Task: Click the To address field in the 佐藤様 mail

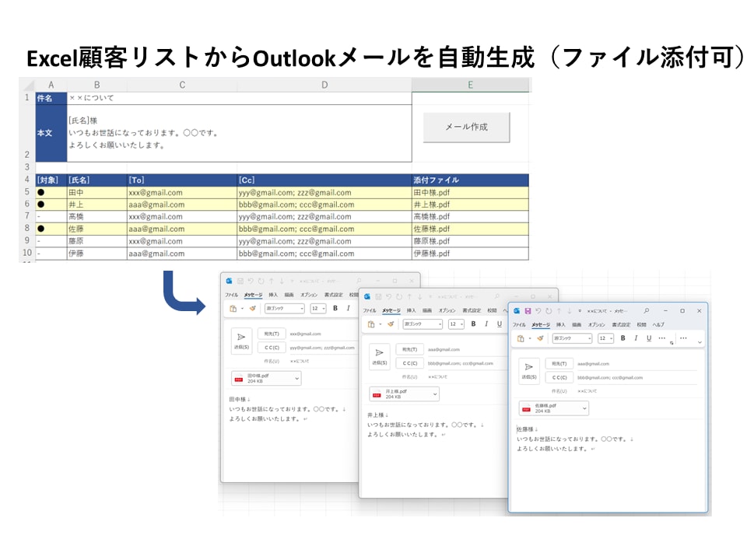Action: click(x=637, y=364)
